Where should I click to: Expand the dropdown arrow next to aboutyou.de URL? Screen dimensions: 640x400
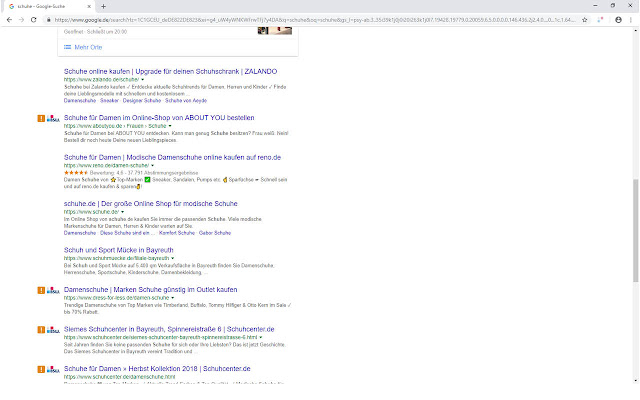(x=170, y=126)
